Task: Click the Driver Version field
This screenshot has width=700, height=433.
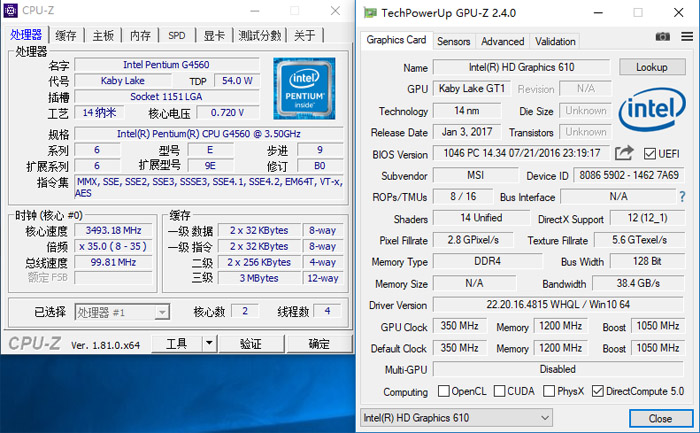Action: [x=558, y=304]
